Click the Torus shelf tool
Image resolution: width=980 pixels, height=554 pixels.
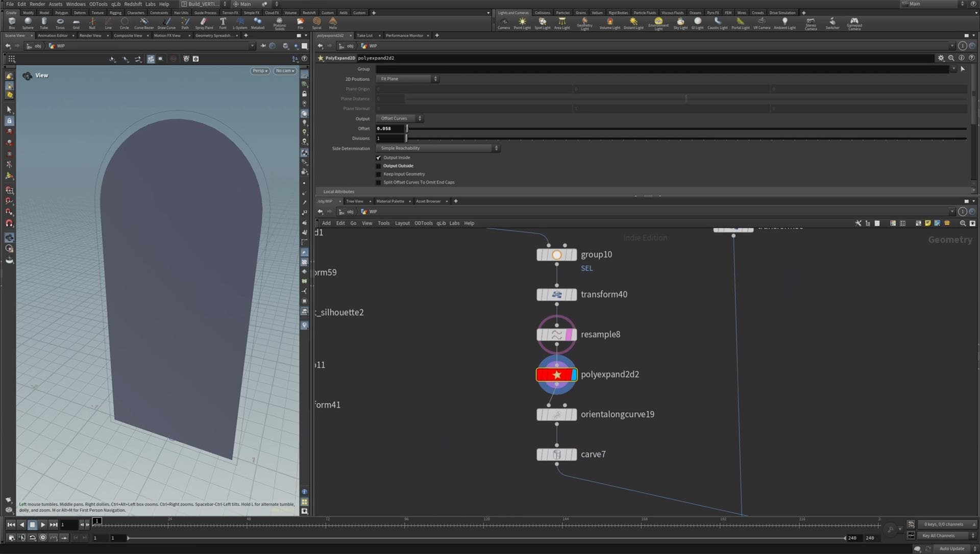pos(60,23)
